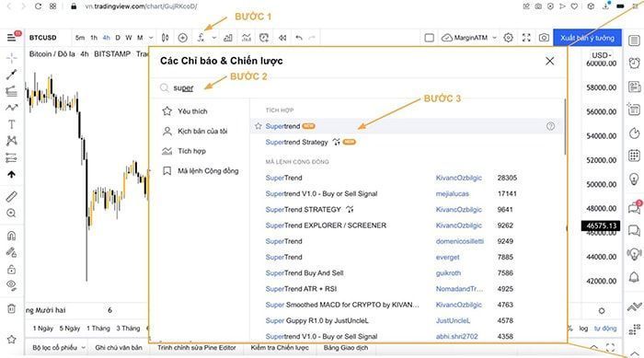Select Super Guppy R1.0 by JustUncleL
Screen dimensions: 644x358
pyautogui.click(x=317, y=320)
